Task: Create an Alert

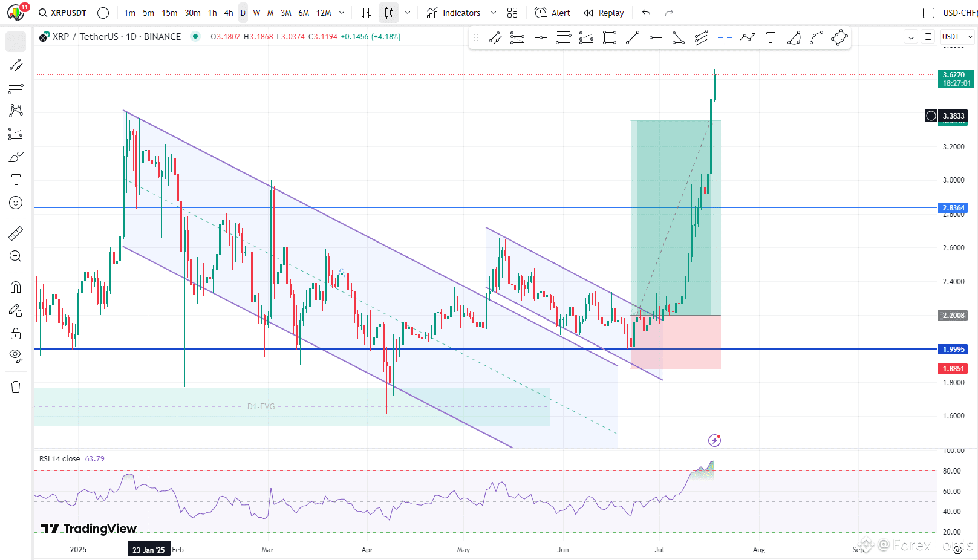Action: click(x=553, y=13)
